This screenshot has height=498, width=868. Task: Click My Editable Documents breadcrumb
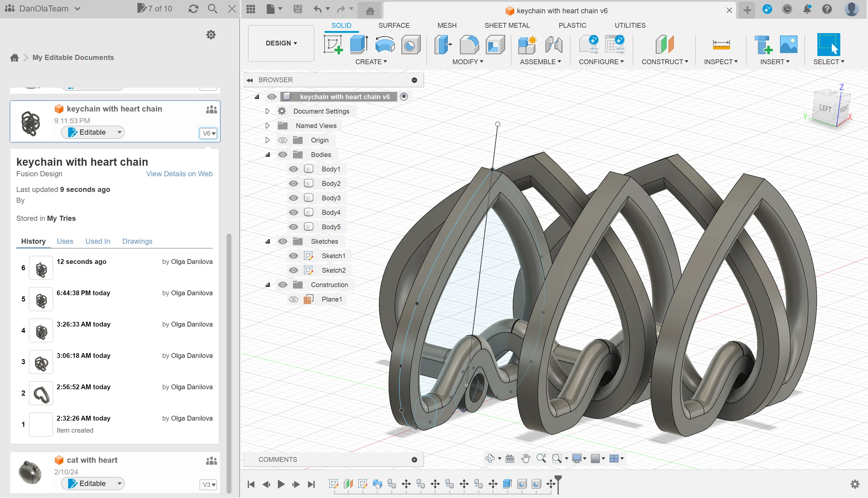click(73, 58)
